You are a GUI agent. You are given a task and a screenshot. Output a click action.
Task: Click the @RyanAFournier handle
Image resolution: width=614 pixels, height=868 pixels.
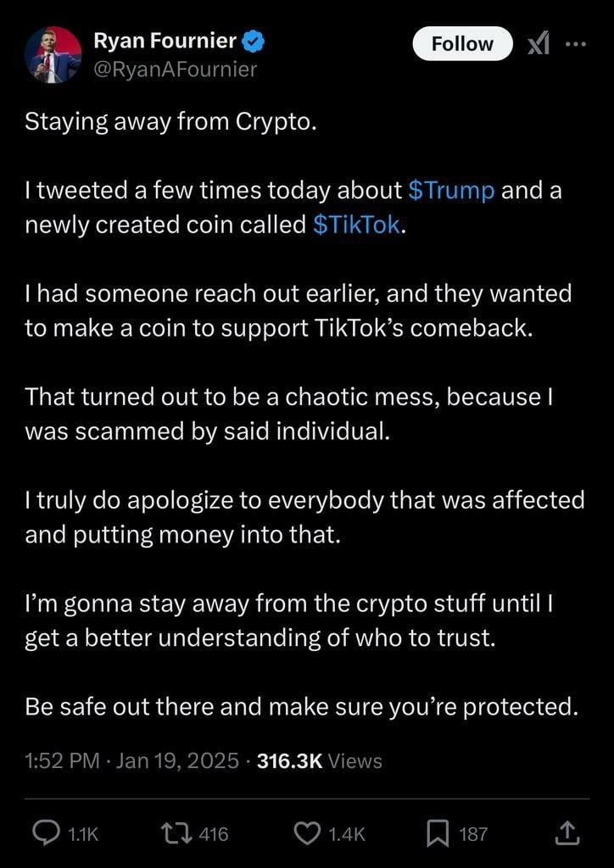point(176,70)
